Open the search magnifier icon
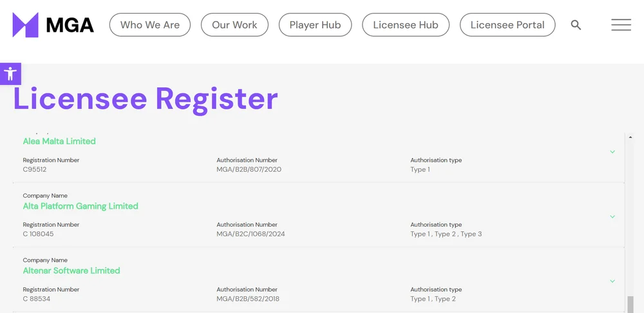 [576, 25]
